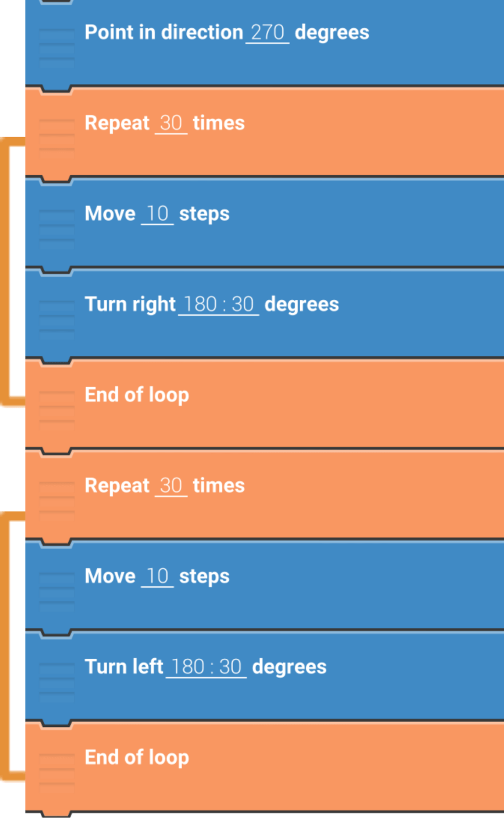Edit steps value in Move block above Turn right
This screenshot has height=818, width=504.
[157, 214]
